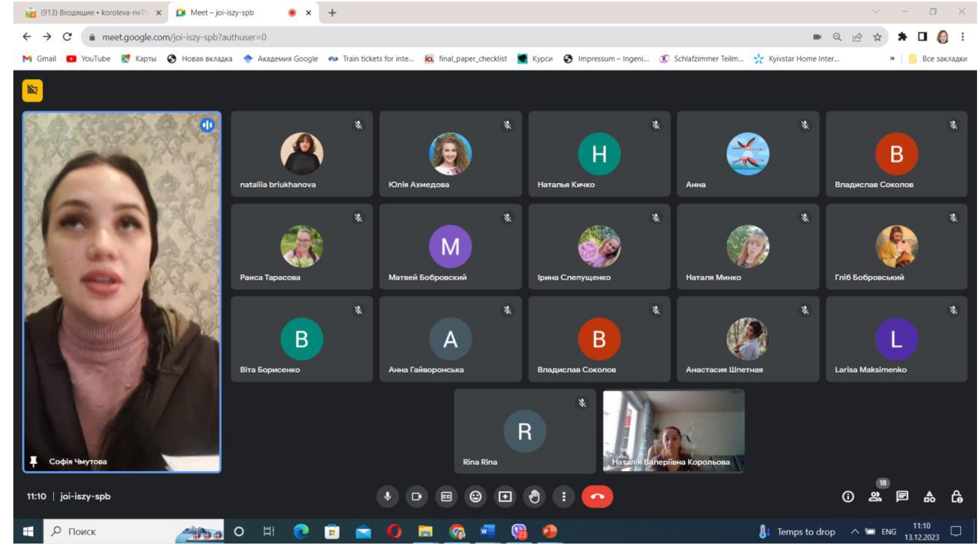
Task: Open the chat panel icon
Action: click(x=902, y=497)
